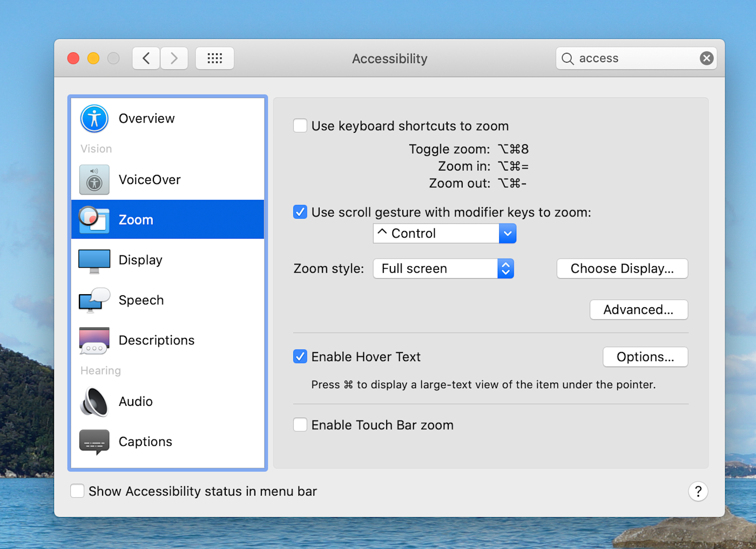The width and height of the screenshot is (756, 549).
Task: Show all preferences grid icon
Action: pos(215,58)
